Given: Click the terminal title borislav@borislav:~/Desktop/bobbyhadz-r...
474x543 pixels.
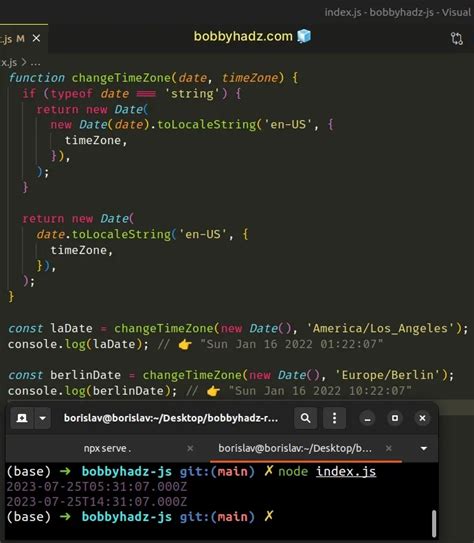Looking at the screenshot, I should click(x=171, y=418).
